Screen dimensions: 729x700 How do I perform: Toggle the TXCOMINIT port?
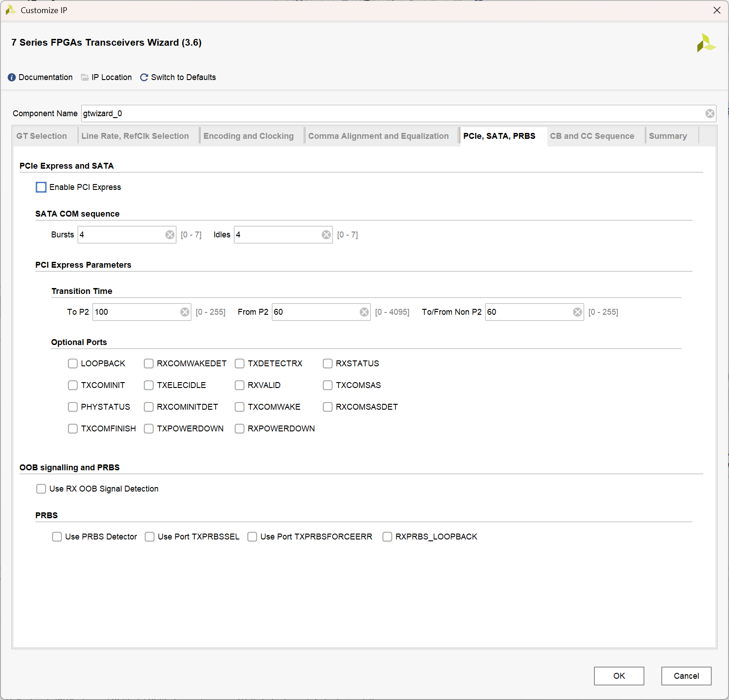[73, 385]
